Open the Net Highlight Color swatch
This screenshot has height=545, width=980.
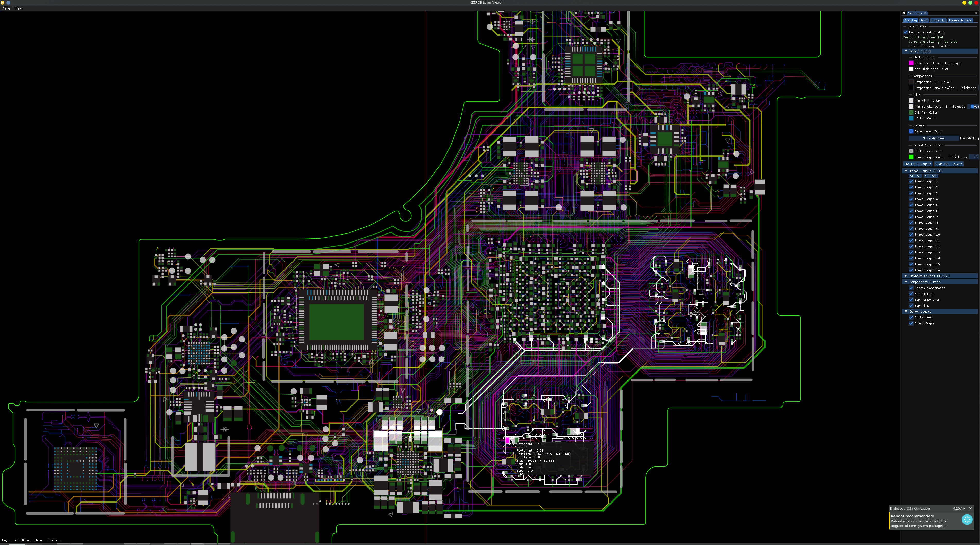911,69
